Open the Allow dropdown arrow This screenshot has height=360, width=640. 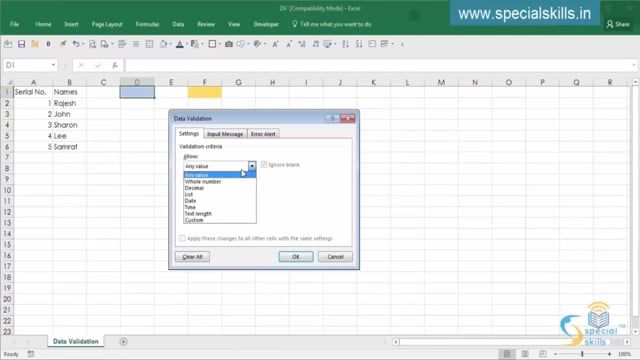[252, 166]
